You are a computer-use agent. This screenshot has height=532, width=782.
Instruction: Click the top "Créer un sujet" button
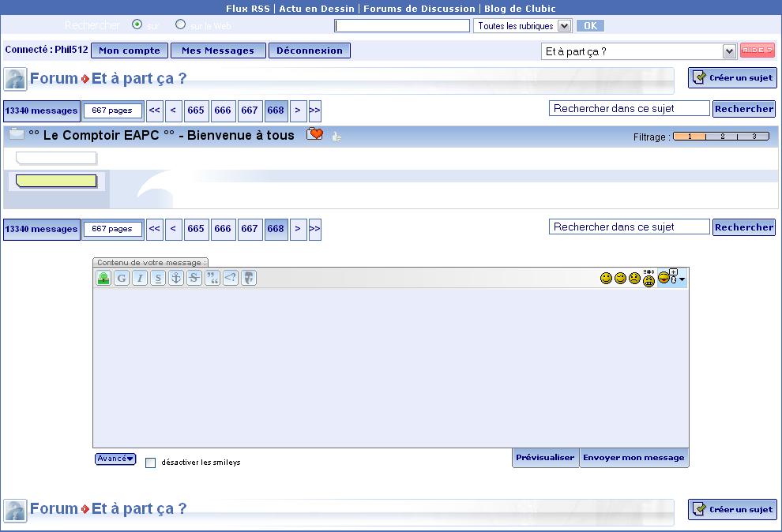click(x=732, y=78)
